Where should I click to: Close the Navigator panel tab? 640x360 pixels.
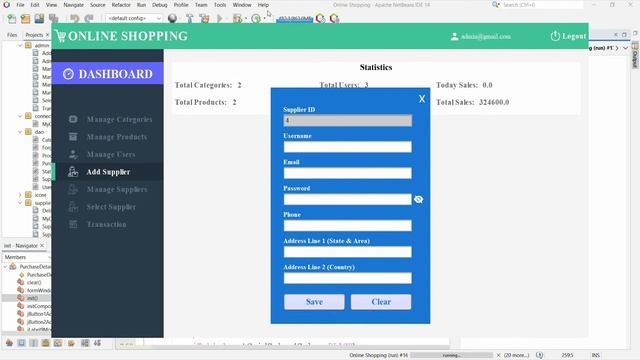click(42, 246)
